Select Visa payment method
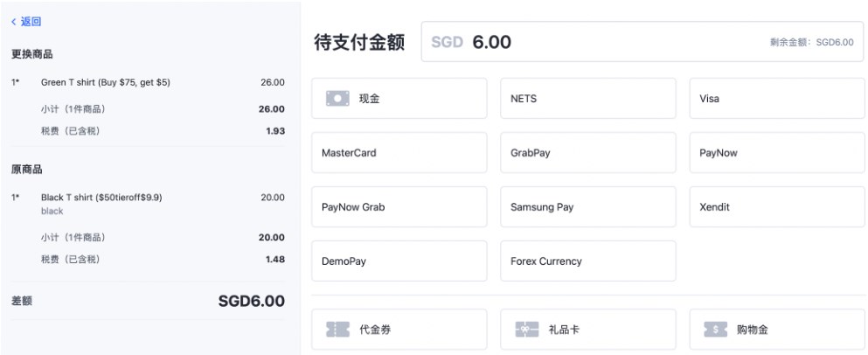The image size is (868, 355). [776, 99]
